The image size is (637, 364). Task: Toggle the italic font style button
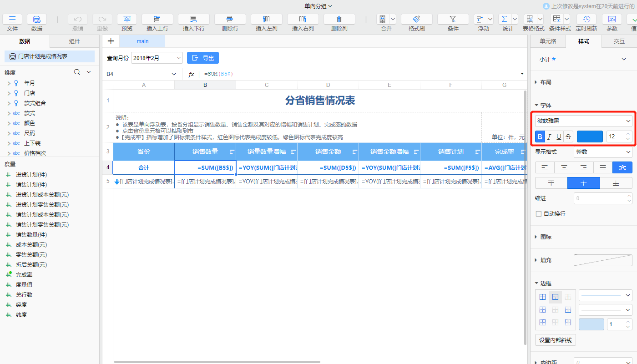tap(549, 136)
